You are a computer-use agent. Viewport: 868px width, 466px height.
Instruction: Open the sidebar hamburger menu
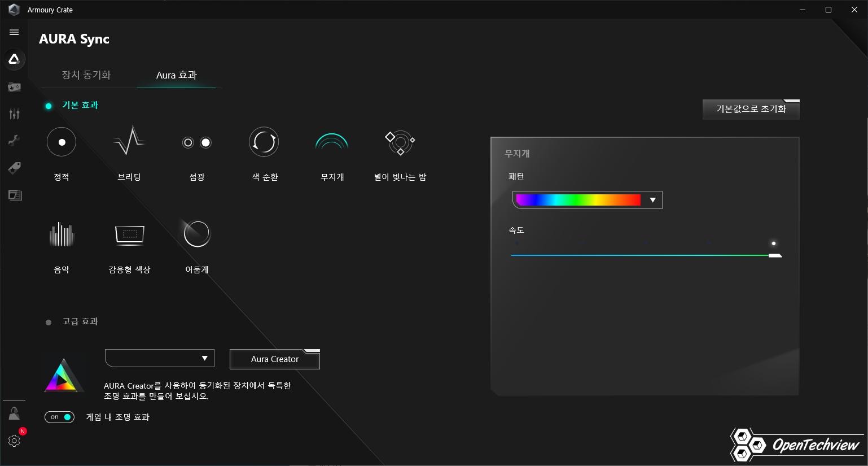click(14, 32)
